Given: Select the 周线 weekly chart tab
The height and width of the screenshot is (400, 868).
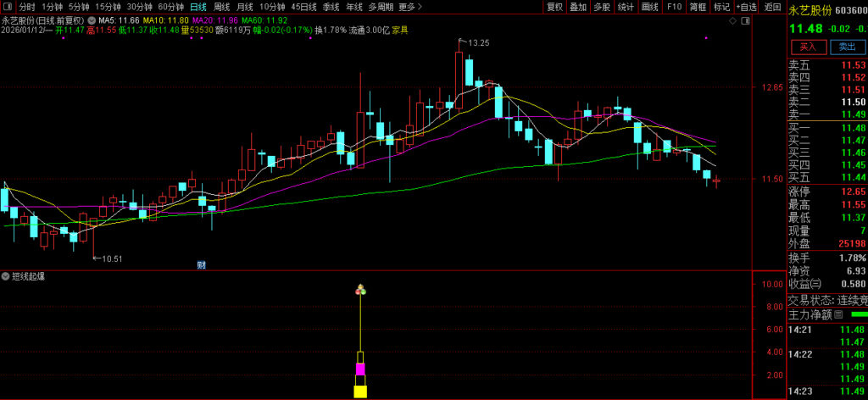Looking at the screenshot, I should pyautogui.click(x=221, y=6).
